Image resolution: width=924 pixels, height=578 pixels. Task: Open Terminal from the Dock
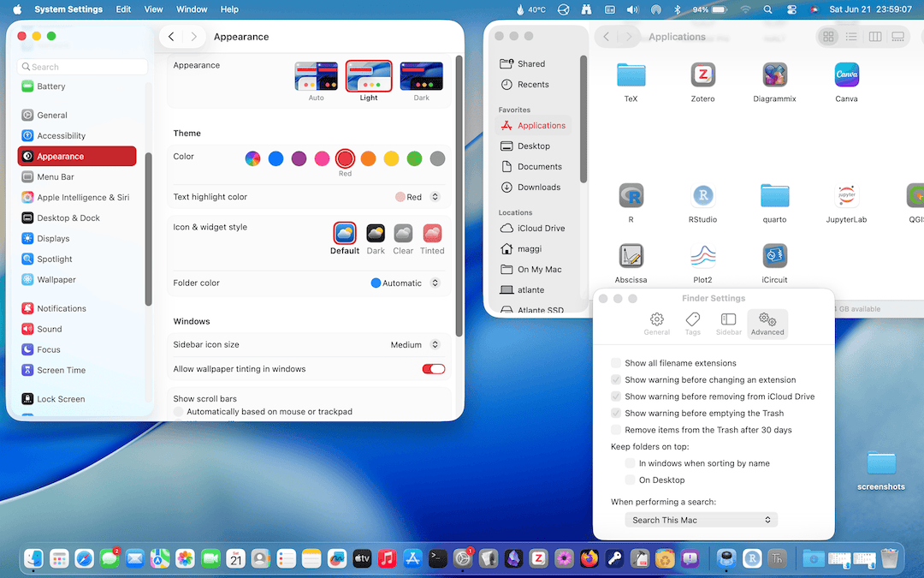click(438, 558)
